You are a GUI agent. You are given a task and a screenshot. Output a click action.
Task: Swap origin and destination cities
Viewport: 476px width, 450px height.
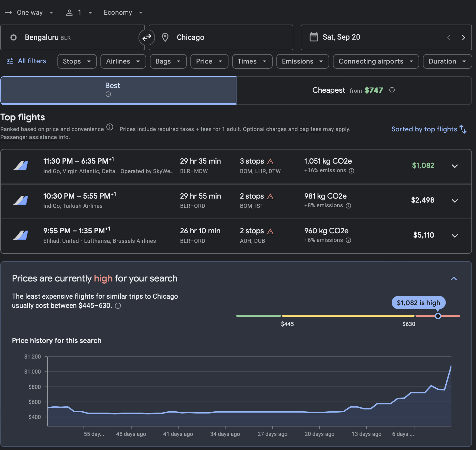coord(147,37)
